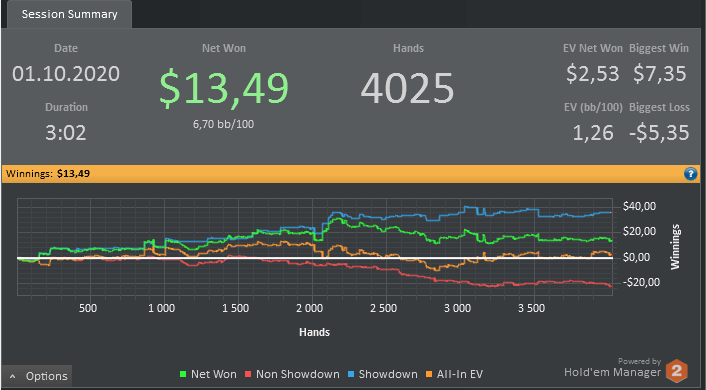Click the Hands x-axis title
Screen dimensions: 706x390
pos(315,332)
